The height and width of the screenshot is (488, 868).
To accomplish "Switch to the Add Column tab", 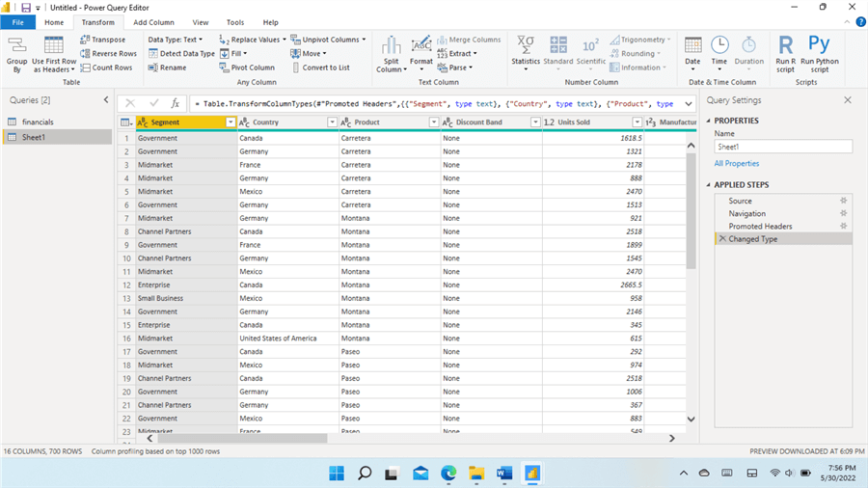I will 153,22.
